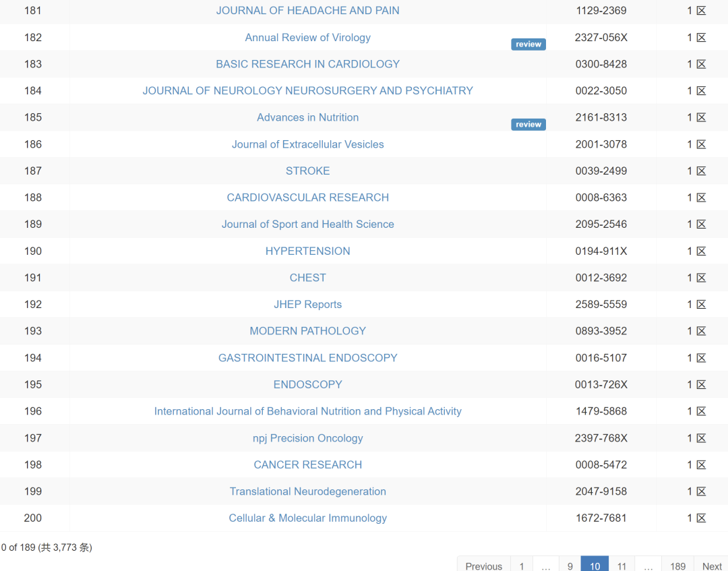Open the ENDOSCOPY journal link
728x571 pixels.
307,384
